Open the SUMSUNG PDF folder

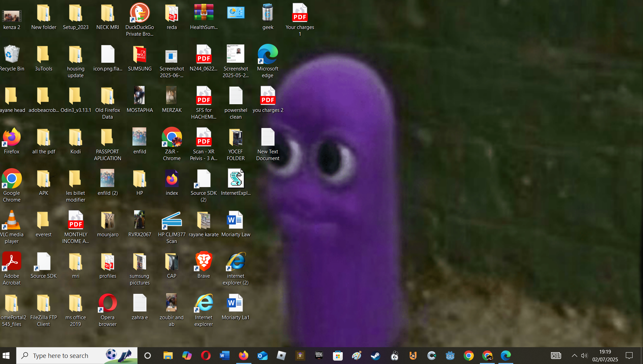(x=140, y=58)
